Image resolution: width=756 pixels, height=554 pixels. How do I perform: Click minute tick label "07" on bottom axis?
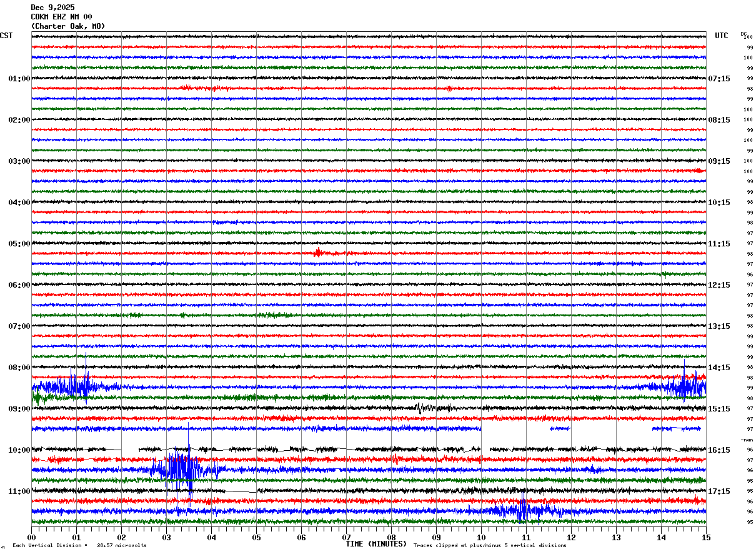(x=346, y=537)
